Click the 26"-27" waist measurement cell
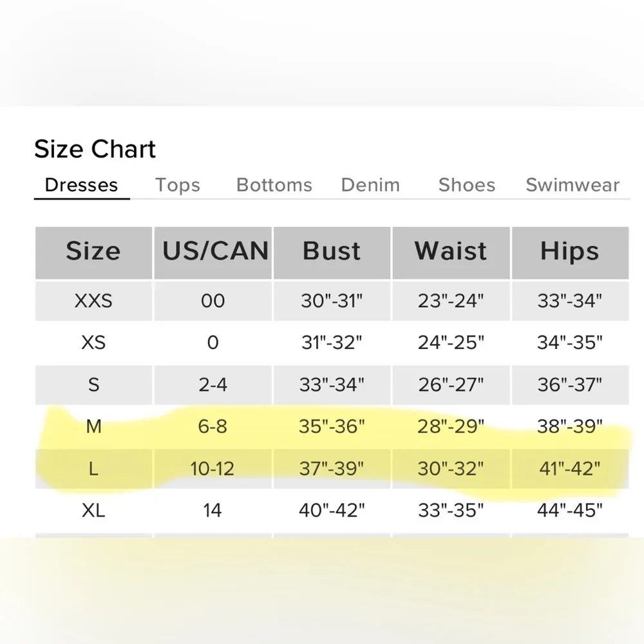The image size is (644, 644). click(x=451, y=384)
